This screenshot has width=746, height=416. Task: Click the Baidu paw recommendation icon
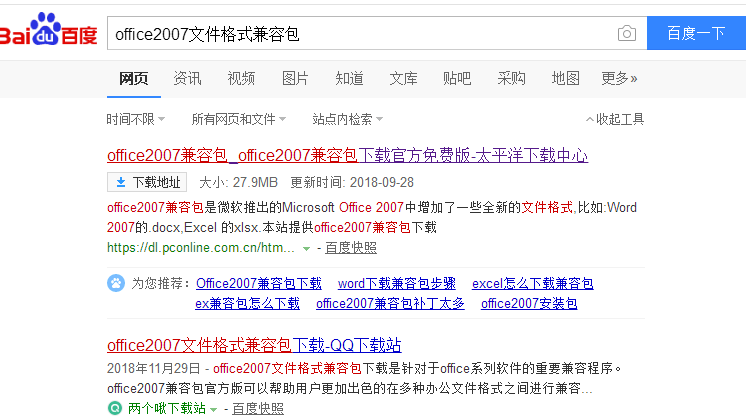pos(116,283)
